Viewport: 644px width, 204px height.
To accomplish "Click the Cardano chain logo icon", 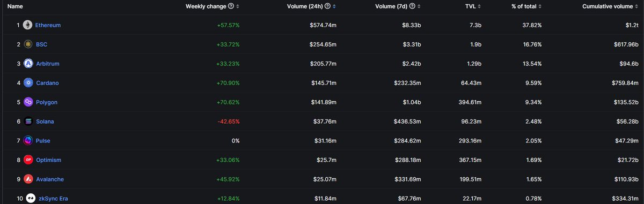I will coord(27,83).
